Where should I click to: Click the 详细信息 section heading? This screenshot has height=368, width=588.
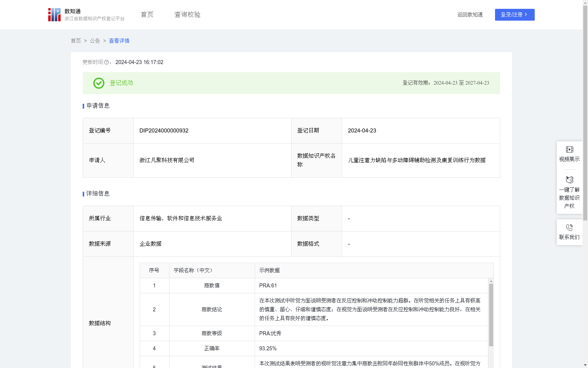click(98, 194)
